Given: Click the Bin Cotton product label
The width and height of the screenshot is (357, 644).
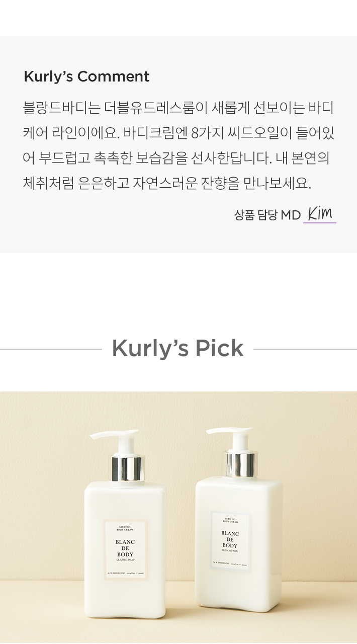Looking at the screenshot, I should pos(230,541).
